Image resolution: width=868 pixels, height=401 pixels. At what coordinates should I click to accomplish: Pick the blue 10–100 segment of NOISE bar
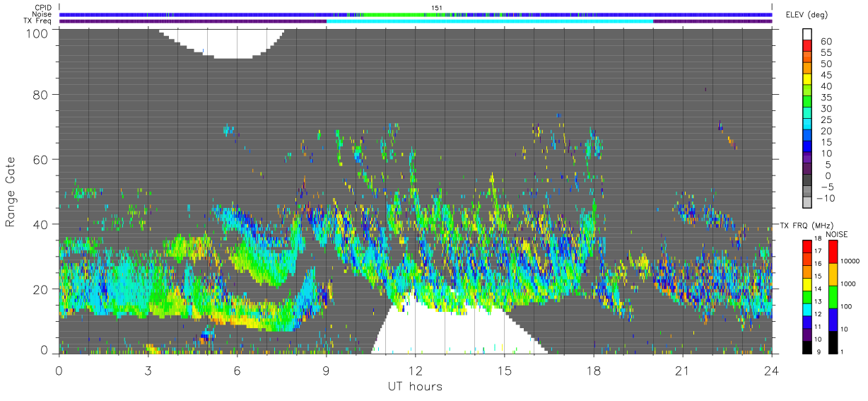click(833, 319)
